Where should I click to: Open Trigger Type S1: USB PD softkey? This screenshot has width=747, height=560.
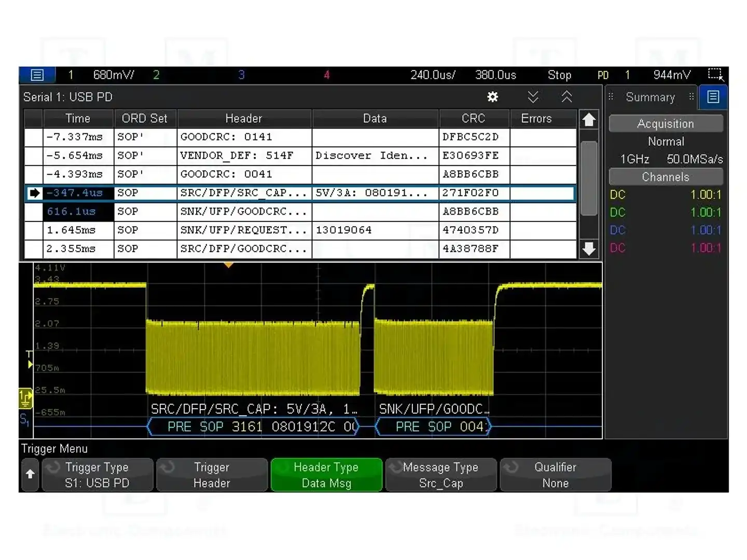97,475
